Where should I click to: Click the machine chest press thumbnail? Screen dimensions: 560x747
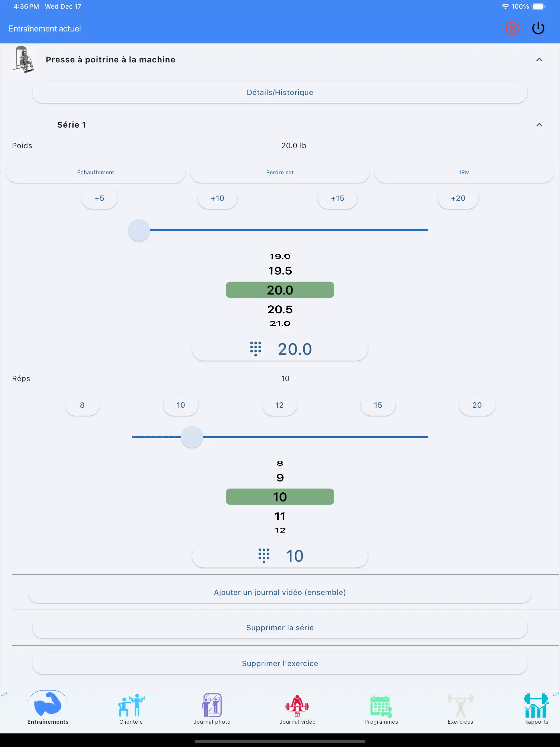pos(23,60)
